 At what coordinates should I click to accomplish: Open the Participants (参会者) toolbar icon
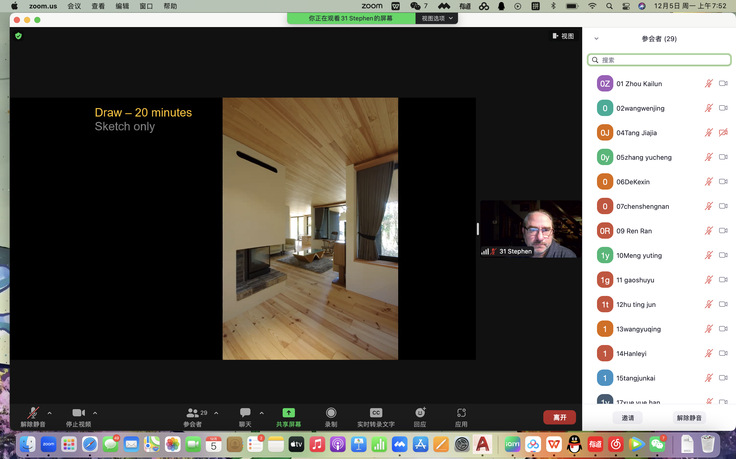coord(191,413)
